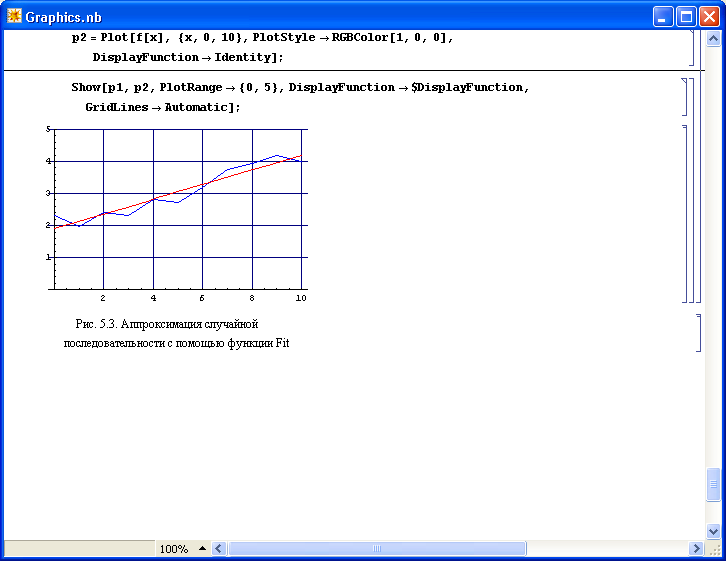The image size is (726, 561).
Task: Minimize the Graphics.nb window
Action: [663, 17]
